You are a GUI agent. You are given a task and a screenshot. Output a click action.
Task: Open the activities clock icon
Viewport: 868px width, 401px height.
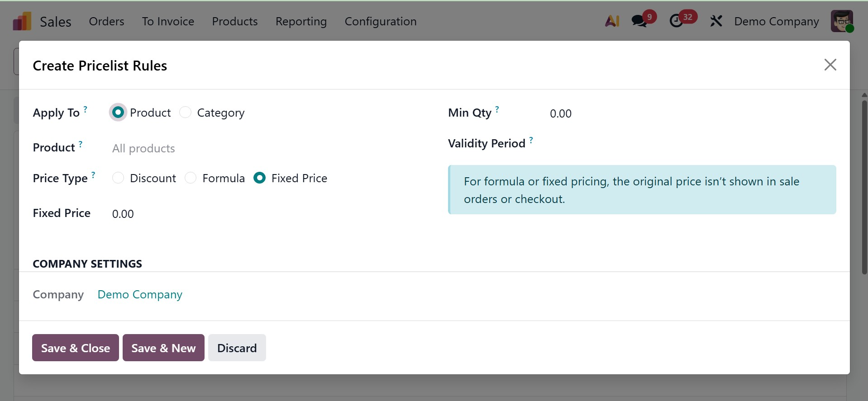pyautogui.click(x=677, y=21)
